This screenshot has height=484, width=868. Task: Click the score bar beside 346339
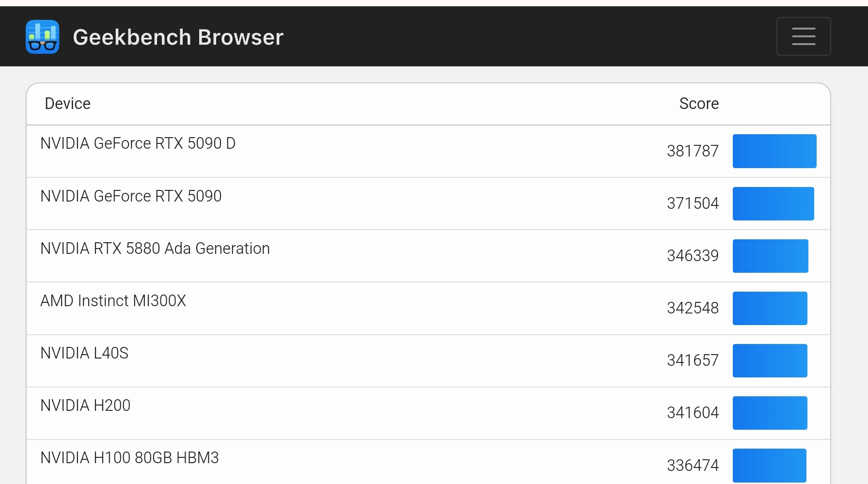(x=771, y=256)
